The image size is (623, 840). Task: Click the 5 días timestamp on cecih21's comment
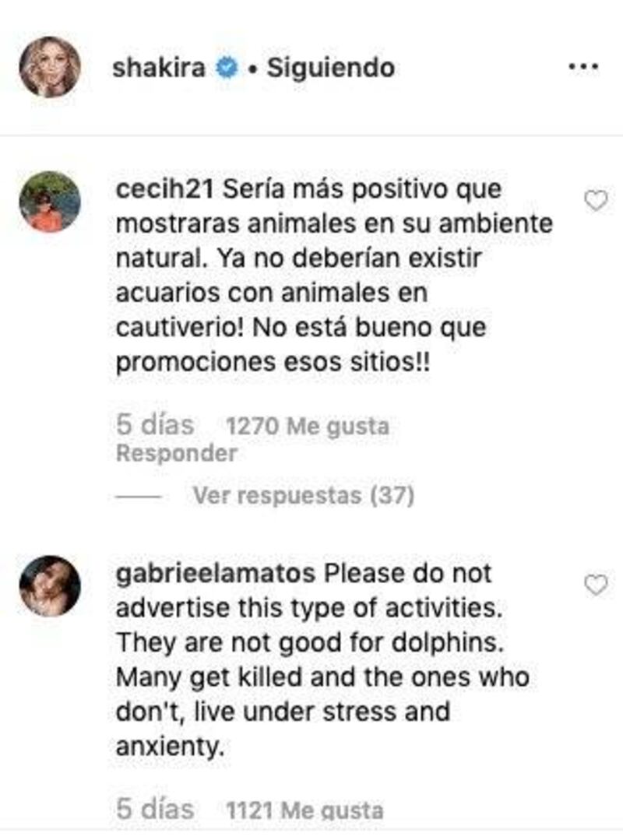(x=155, y=425)
